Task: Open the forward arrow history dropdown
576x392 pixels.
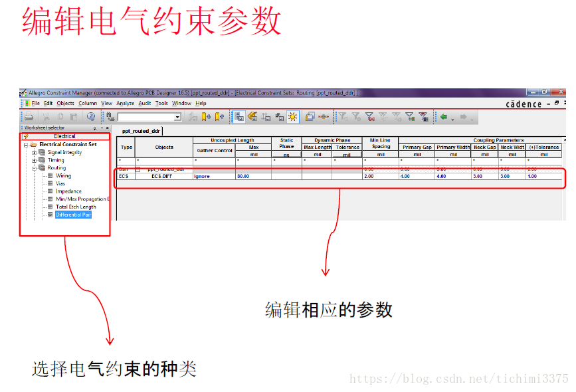Action: tap(472, 119)
